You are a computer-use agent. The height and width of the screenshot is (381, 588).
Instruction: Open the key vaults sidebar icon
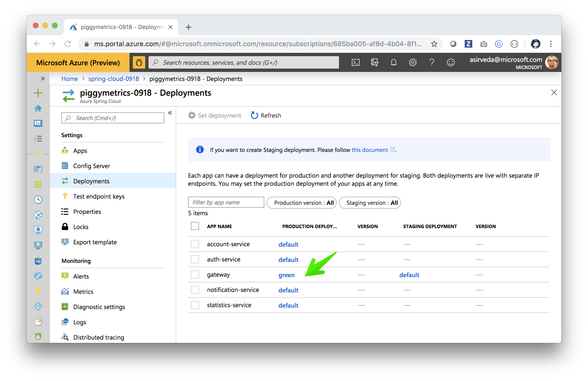point(38,291)
